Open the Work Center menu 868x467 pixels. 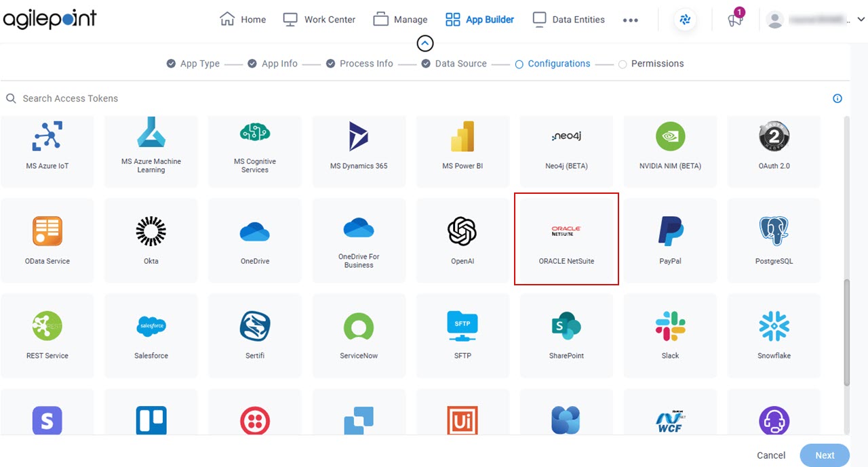pyautogui.click(x=319, y=20)
